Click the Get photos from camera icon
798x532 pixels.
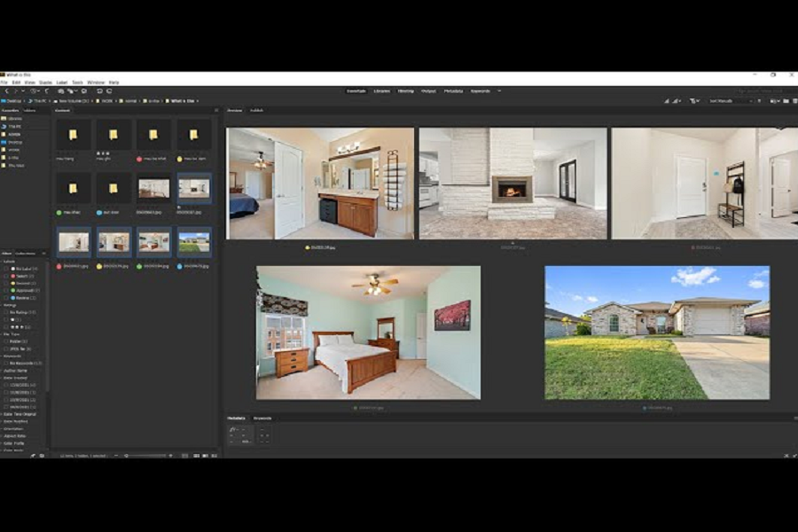(60, 91)
